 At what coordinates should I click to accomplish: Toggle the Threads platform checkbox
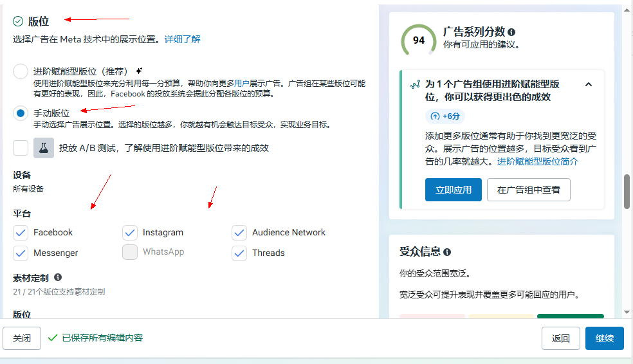[x=239, y=253]
